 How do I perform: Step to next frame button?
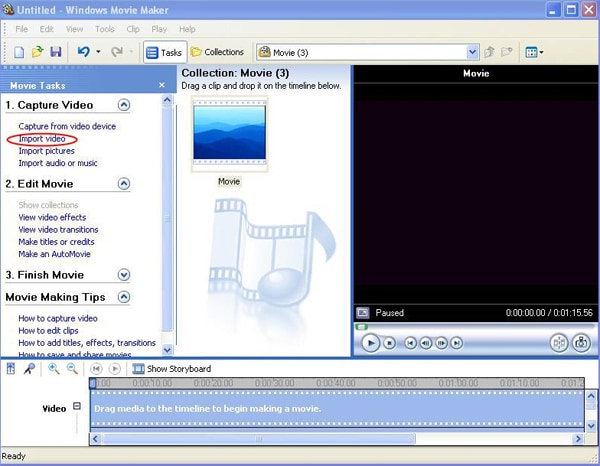point(441,343)
